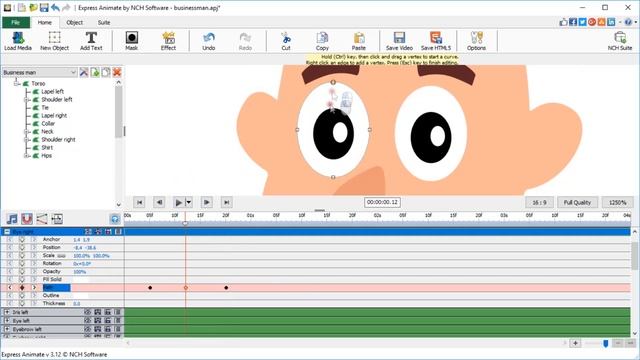This screenshot has height=360, width=640.
Task: Click the thumbs-up like icon
Action: click(564, 22)
